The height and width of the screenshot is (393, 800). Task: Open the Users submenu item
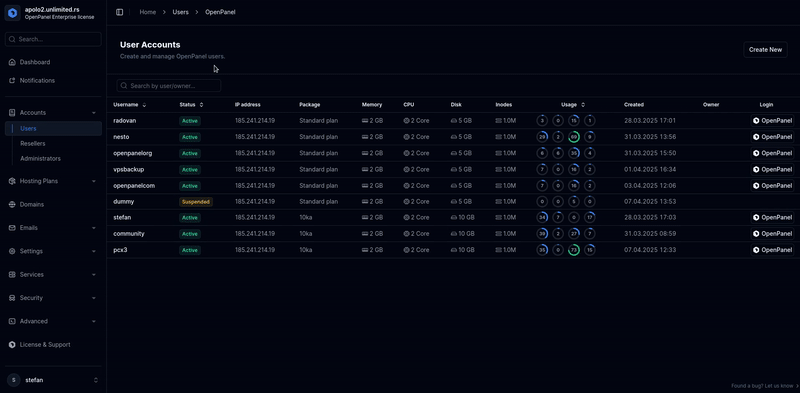[53, 129]
